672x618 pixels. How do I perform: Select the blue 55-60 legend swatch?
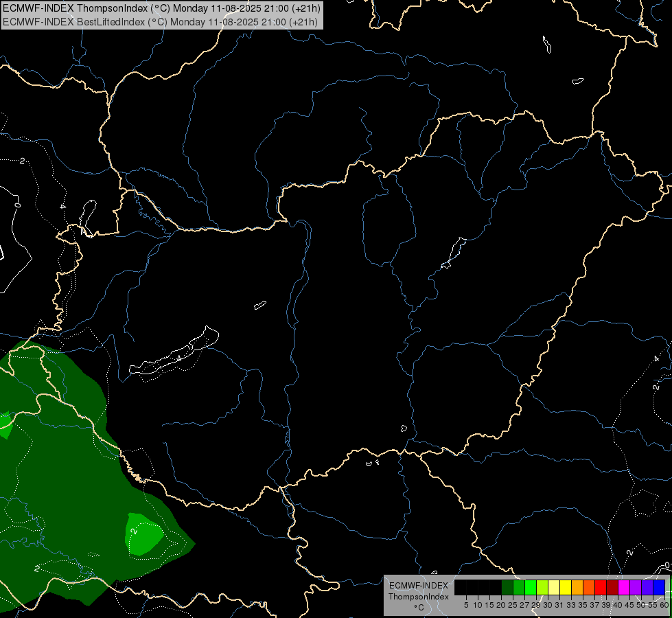tap(659, 587)
